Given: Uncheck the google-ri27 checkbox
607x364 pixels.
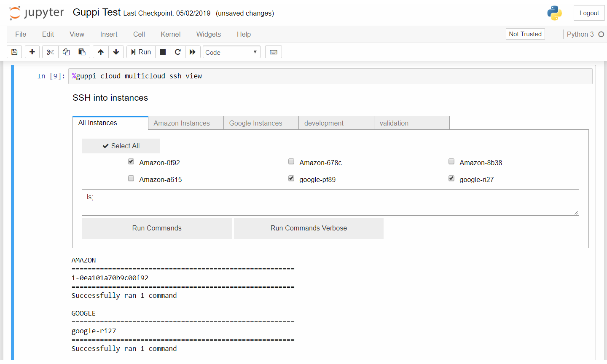Looking at the screenshot, I should click(451, 179).
